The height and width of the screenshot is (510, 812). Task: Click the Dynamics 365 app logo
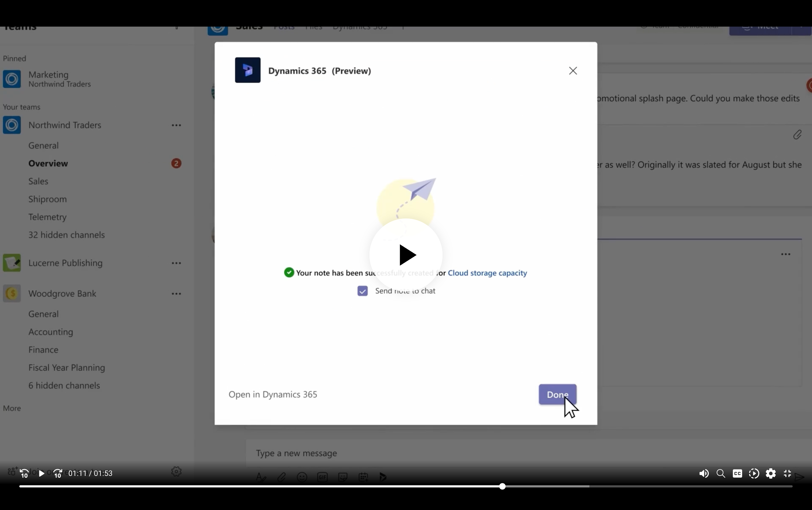248,70
